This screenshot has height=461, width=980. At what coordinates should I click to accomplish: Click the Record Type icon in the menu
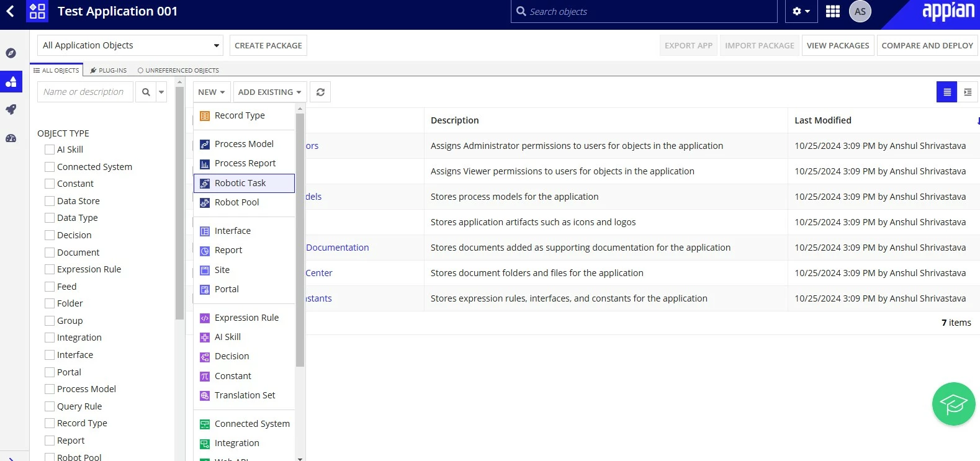205,115
